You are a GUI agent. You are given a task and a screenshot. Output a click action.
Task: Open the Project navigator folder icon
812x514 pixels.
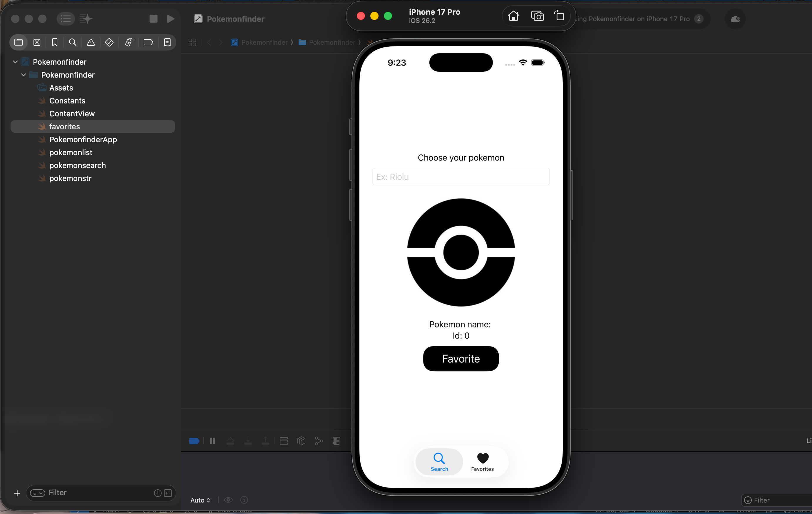pyautogui.click(x=19, y=42)
